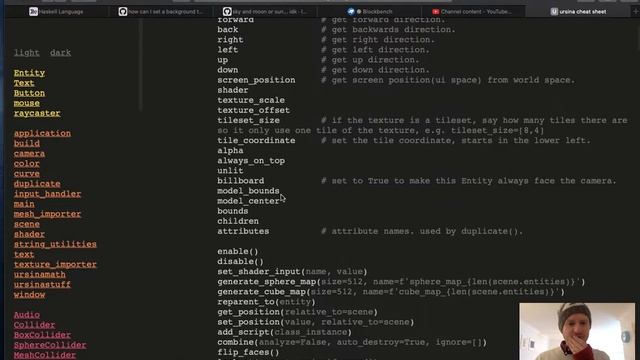Click the 'set_shader_input' method text
This screenshot has width=640, height=360.
click(292, 271)
